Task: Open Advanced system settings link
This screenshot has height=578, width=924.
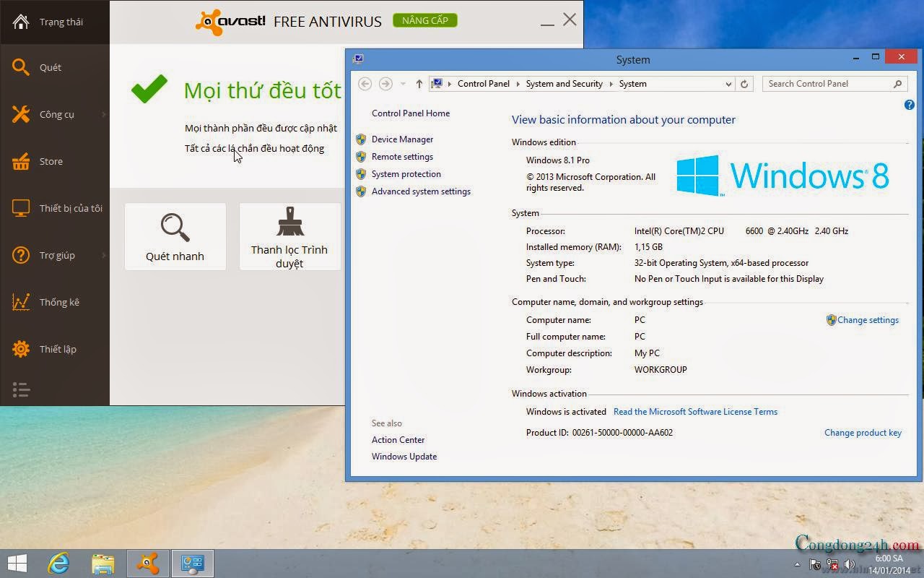Action: (x=421, y=191)
